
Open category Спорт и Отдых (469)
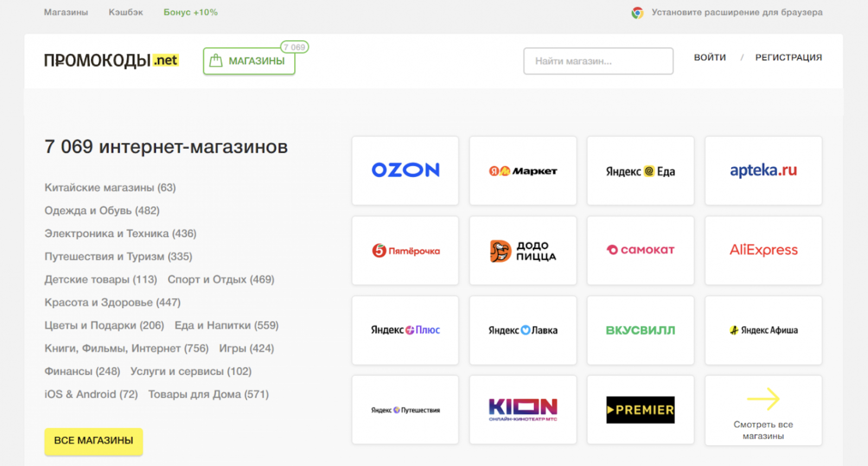point(221,279)
